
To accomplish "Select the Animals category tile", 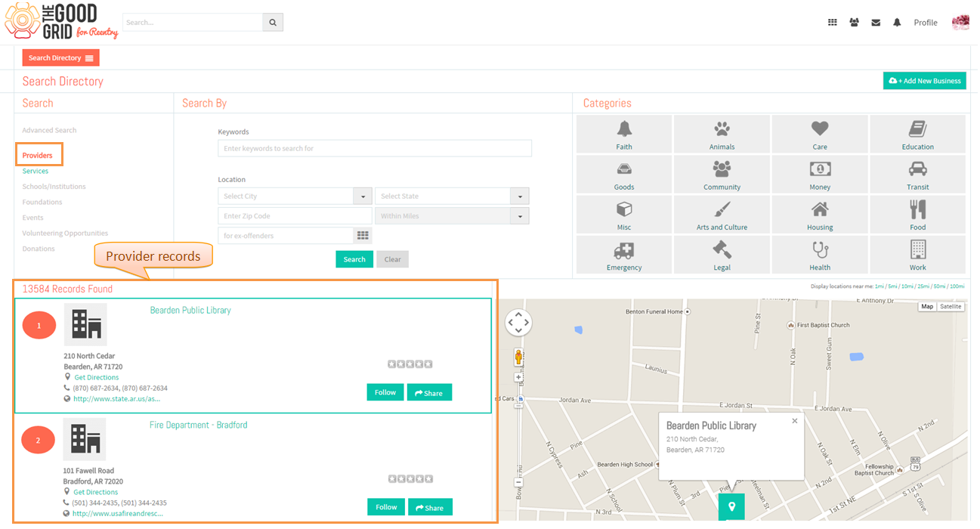I will 722,134.
